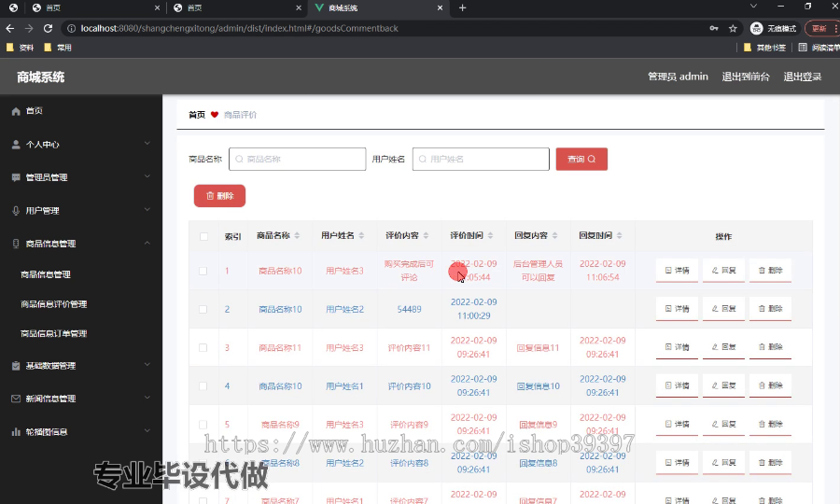840x504 pixels.
Task: Select the 商城系统 browser tab
Action: coord(379,7)
